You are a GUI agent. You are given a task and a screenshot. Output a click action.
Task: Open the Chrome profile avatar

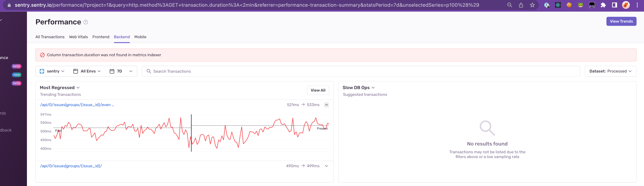coord(626,5)
